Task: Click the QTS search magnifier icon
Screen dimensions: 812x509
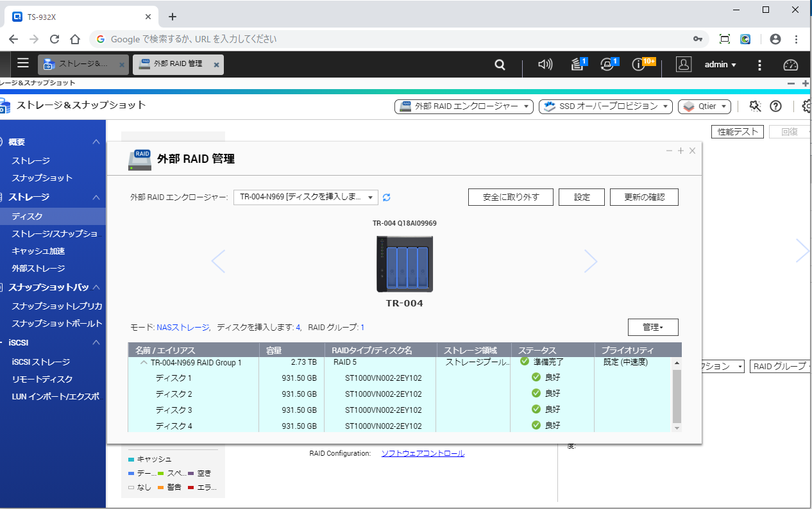Action: 500,65
